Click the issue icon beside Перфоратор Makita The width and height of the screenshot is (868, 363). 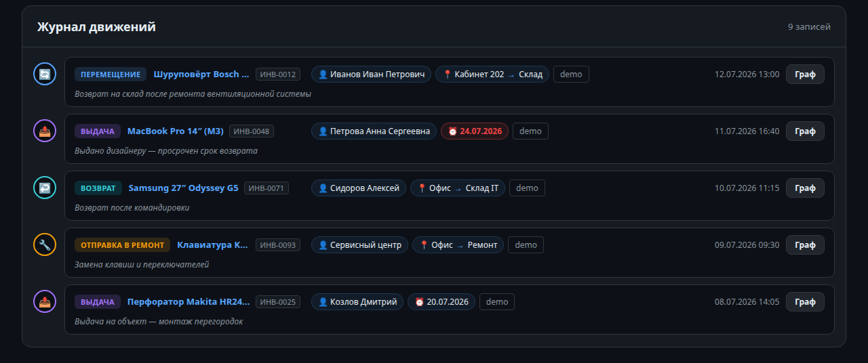tap(45, 301)
